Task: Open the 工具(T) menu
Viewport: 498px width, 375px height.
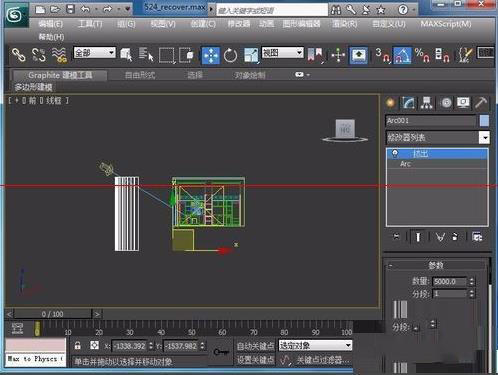Action: [x=90, y=24]
